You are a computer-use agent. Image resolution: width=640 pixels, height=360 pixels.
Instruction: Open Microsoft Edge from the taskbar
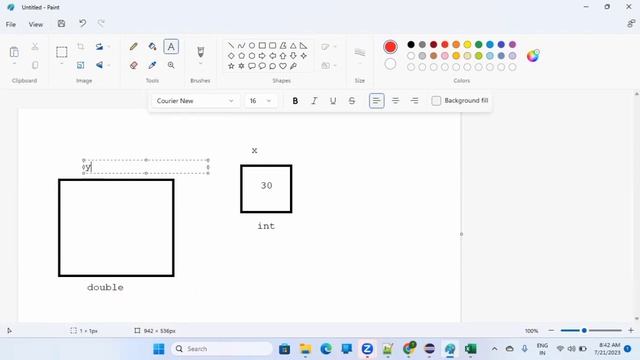click(326, 349)
